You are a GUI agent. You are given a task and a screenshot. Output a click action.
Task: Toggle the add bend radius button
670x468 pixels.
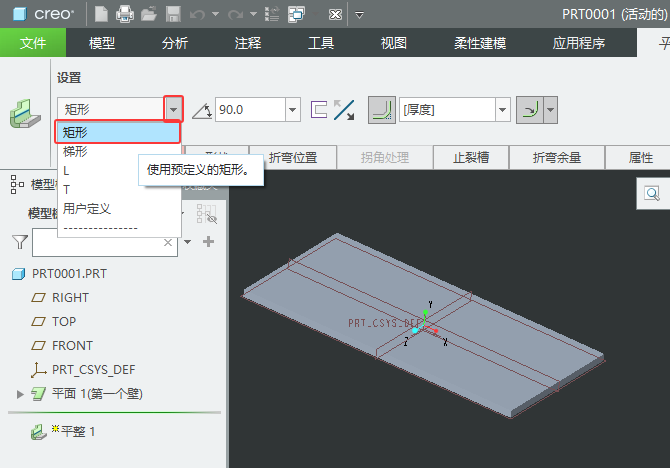[x=382, y=110]
